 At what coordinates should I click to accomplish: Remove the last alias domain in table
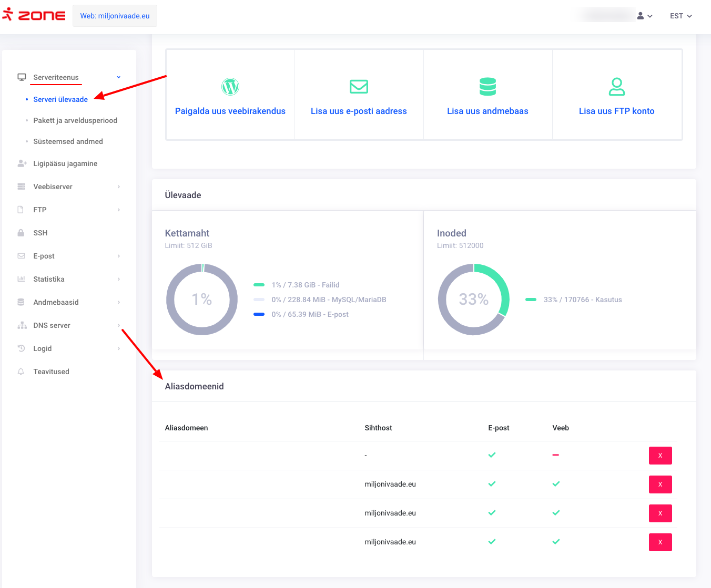pos(660,542)
